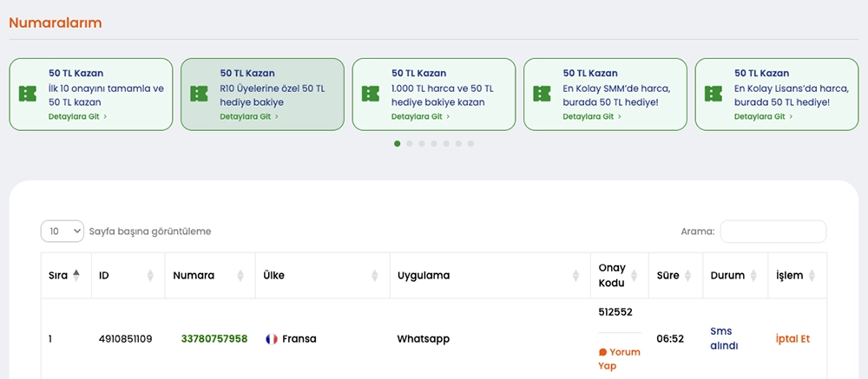Click the France flag icon
This screenshot has width=868, height=379.
(x=272, y=339)
